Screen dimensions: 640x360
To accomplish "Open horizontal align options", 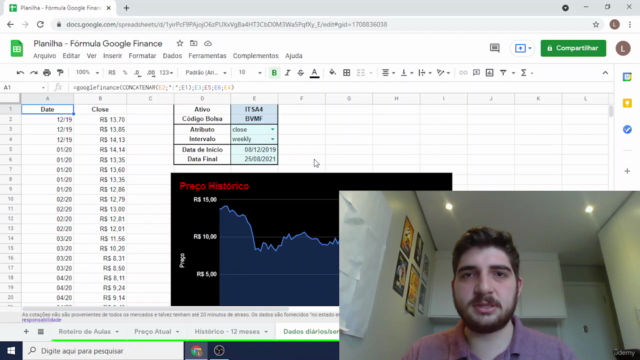I will pos(388,73).
